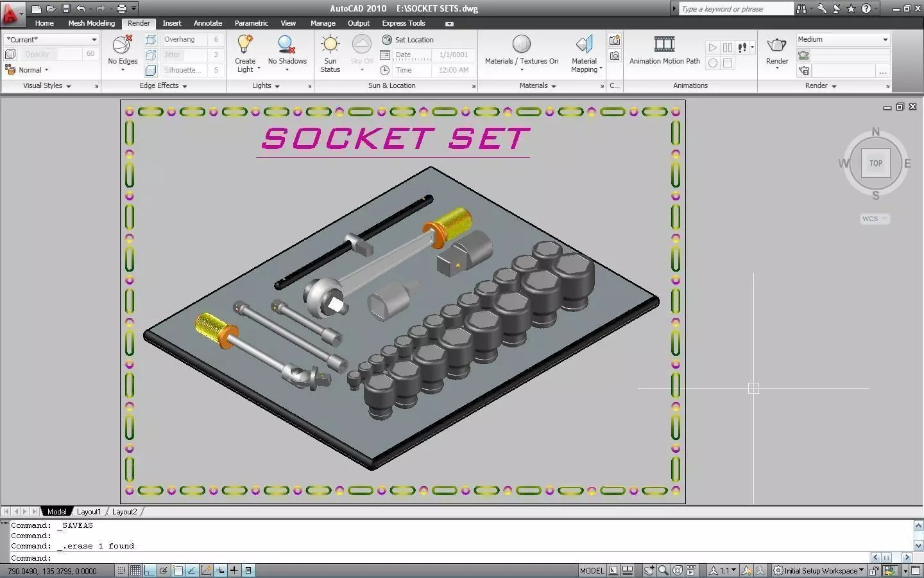Click the Set Location button
This screenshot has width=924, height=578.
point(408,40)
